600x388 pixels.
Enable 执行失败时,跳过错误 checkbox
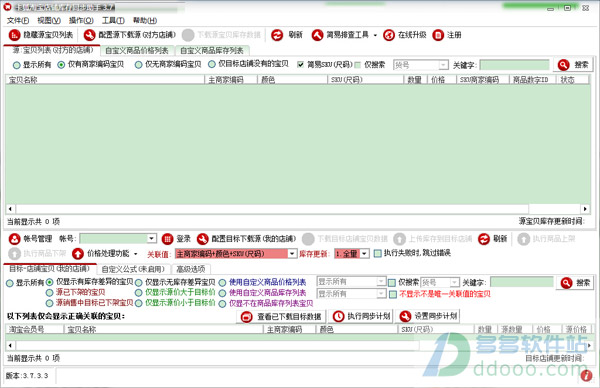pyautogui.click(x=377, y=253)
